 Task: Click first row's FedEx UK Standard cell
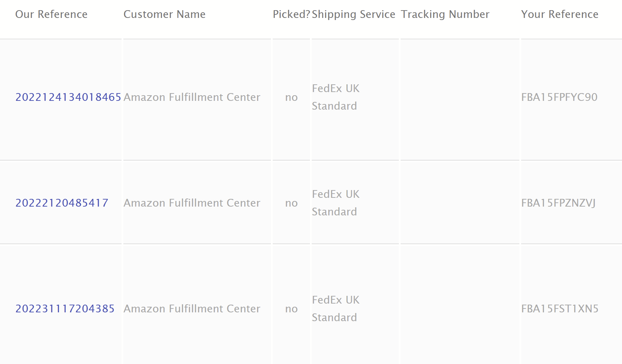click(x=336, y=97)
